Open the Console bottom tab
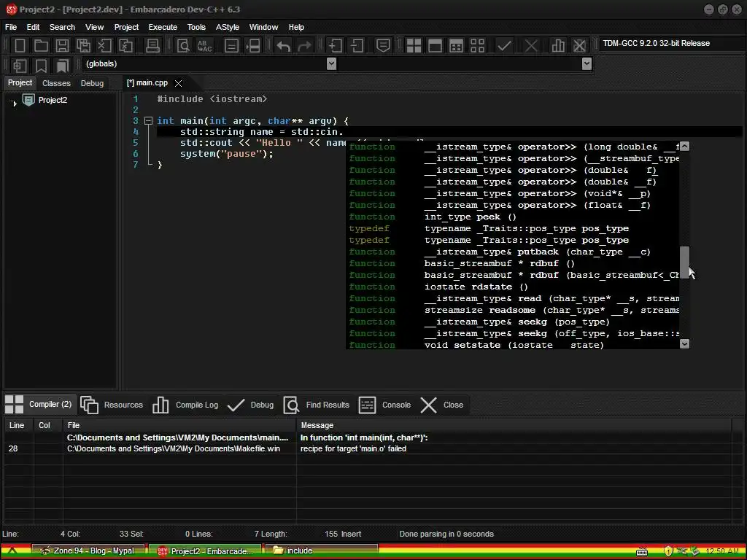The width and height of the screenshot is (747, 560). coord(385,405)
